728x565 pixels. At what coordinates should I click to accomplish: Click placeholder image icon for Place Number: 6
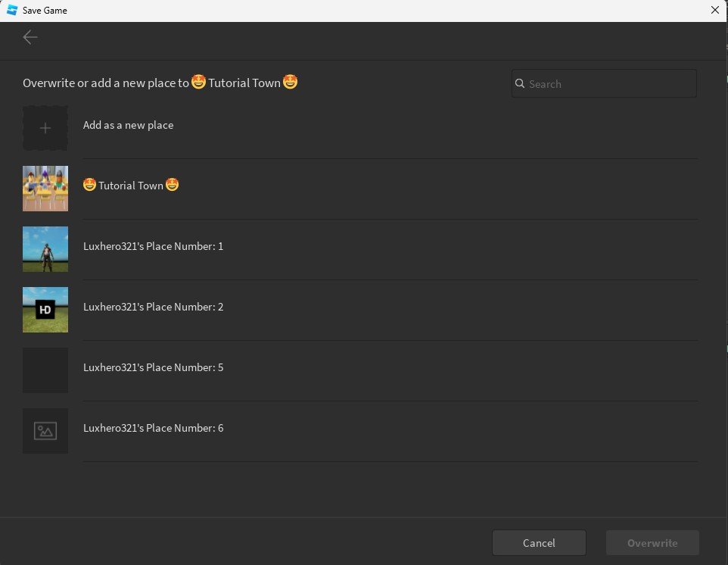[x=45, y=431]
